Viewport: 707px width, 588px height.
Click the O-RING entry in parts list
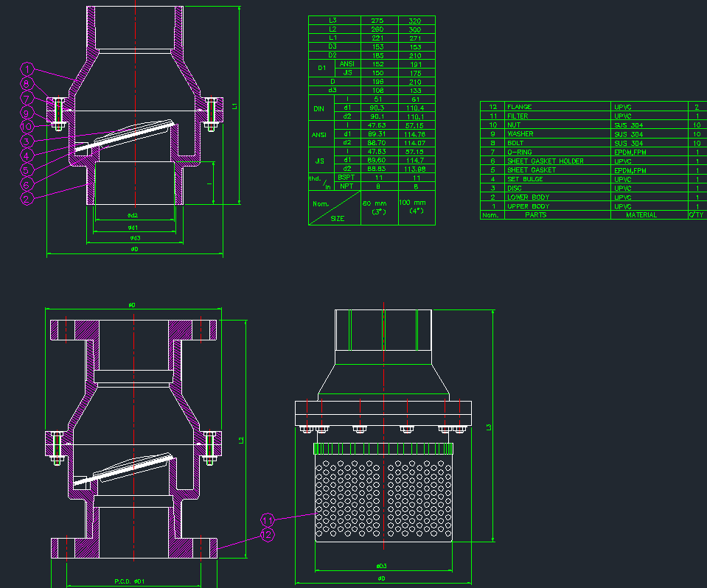(520, 153)
